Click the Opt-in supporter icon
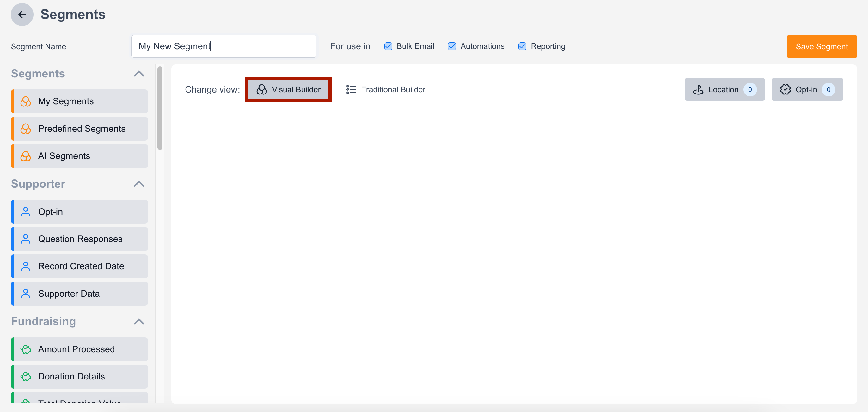Image resolution: width=868 pixels, height=412 pixels. click(25, 212)
